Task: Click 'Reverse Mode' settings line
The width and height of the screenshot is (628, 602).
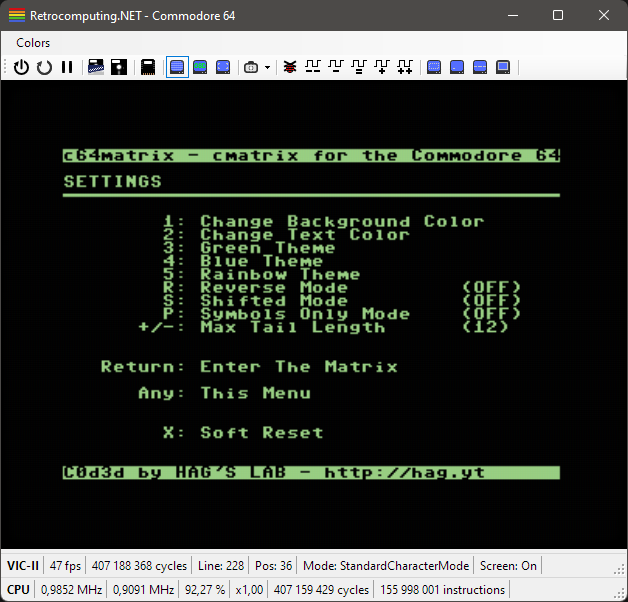Action: [x=274, y=288]
